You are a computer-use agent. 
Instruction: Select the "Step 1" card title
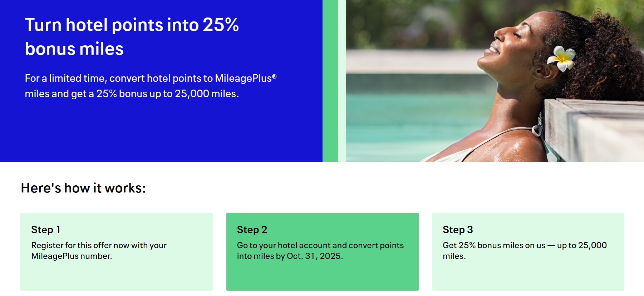point(46,230)
